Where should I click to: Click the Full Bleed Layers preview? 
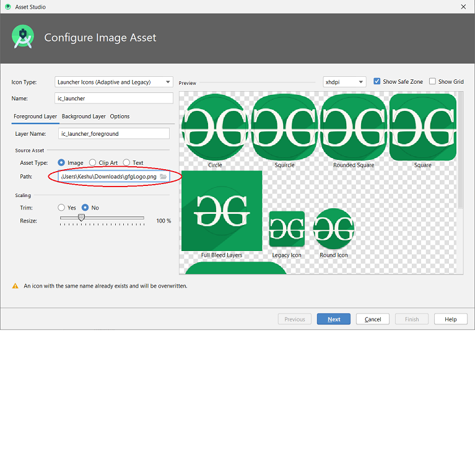tap(222, 211)
